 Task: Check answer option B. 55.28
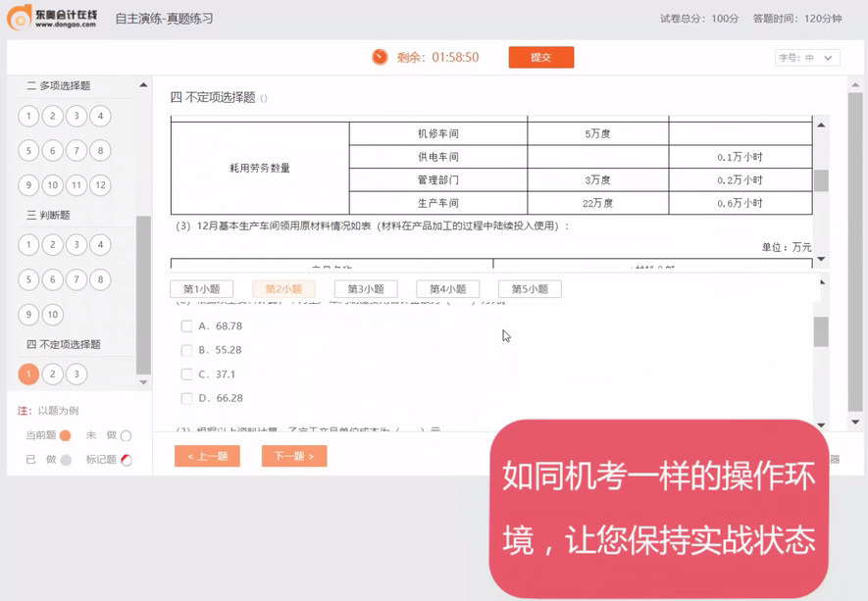[186, 350]
